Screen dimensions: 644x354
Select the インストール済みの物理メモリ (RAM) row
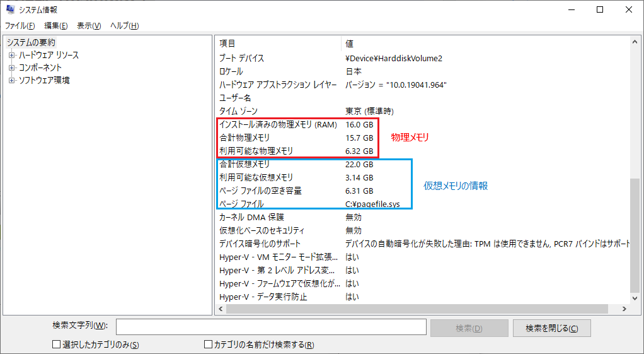point(423,124)
